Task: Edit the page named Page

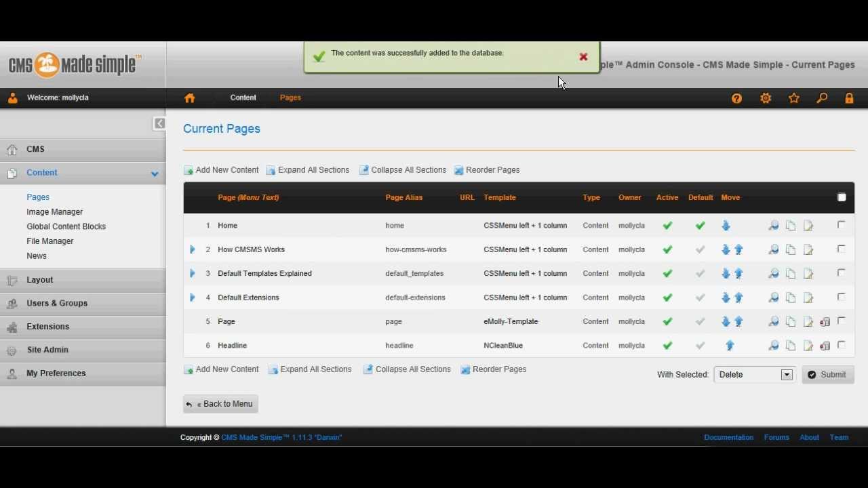Action: [x=808, y=322]
